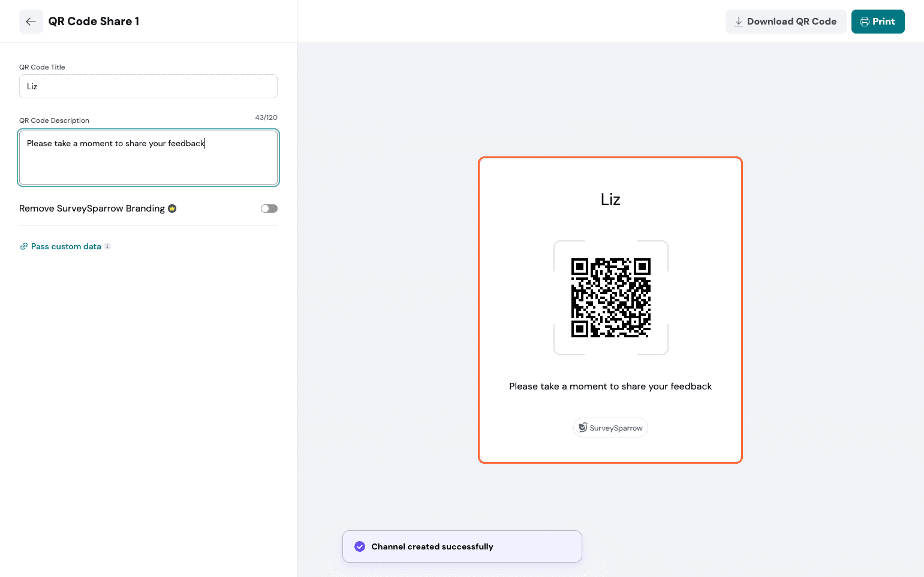924x577 pixels.
Task: Click the crown premium icon beside Branding
Action: 172,209
